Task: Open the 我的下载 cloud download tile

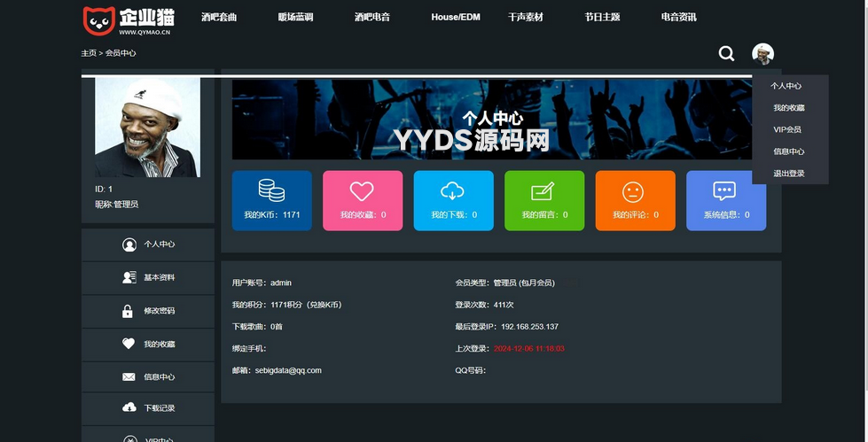Action: click(454, 200)
